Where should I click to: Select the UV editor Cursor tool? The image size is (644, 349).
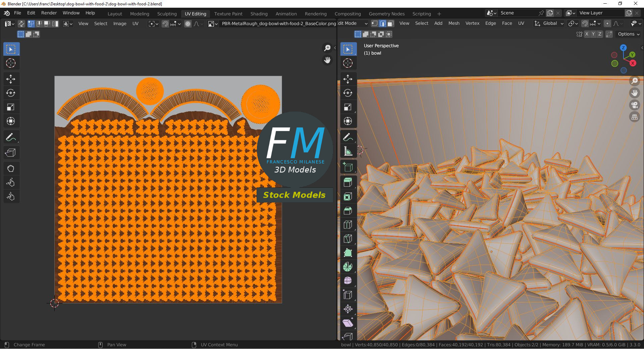pyautogui.click(x=11, y=63)
